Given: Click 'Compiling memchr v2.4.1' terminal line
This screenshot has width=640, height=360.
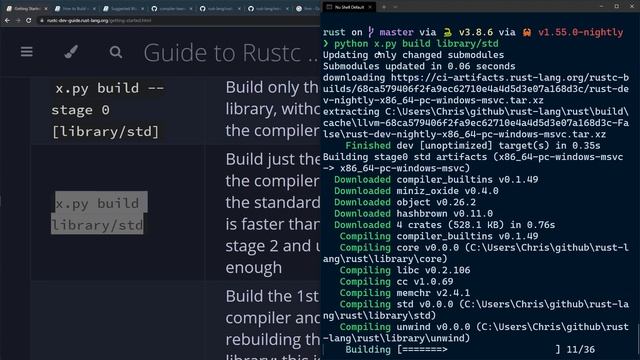Looking at the screenshot, I should [404, 293].
